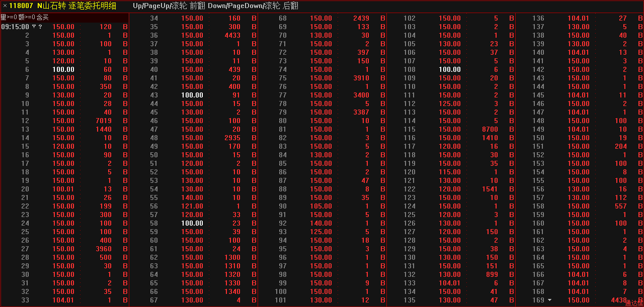Viewport: 644px width, 307px height.
Task: Select the 115.00 price in row 120
Action: coord(450,172)
